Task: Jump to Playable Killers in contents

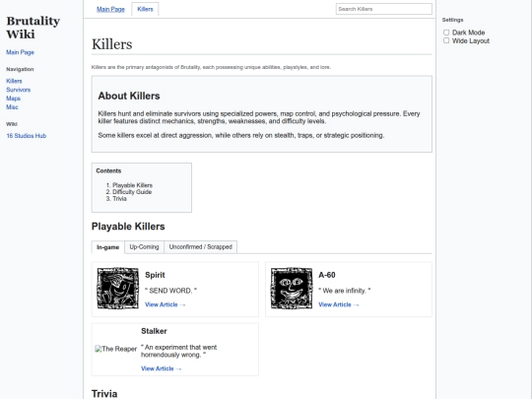Action: pos(132,185)
